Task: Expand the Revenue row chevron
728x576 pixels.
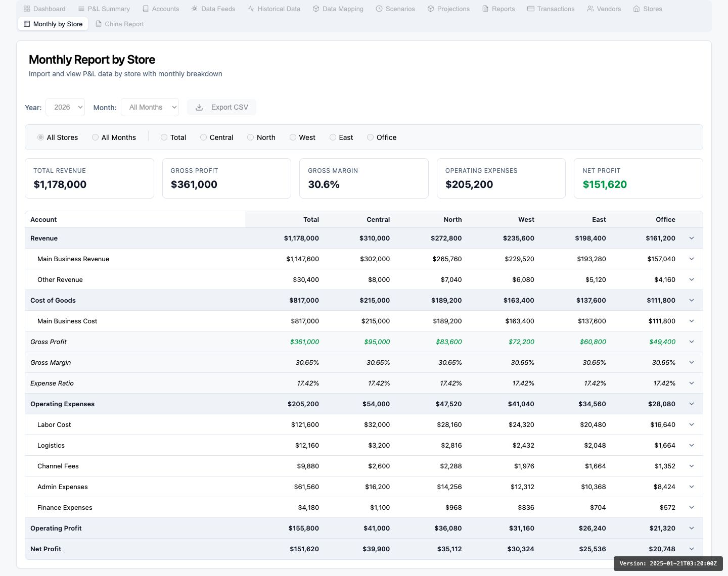Action: click(x=692, y=238)
